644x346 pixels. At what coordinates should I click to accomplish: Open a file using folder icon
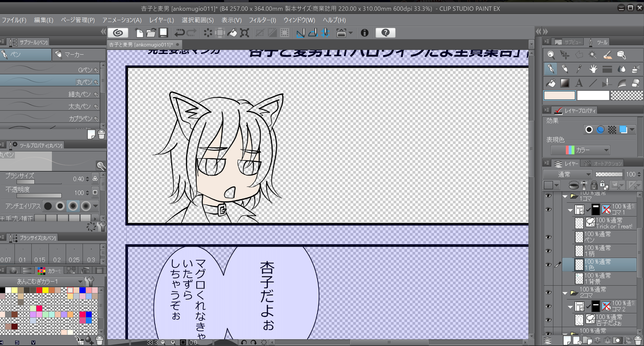[x=151, y=33]
